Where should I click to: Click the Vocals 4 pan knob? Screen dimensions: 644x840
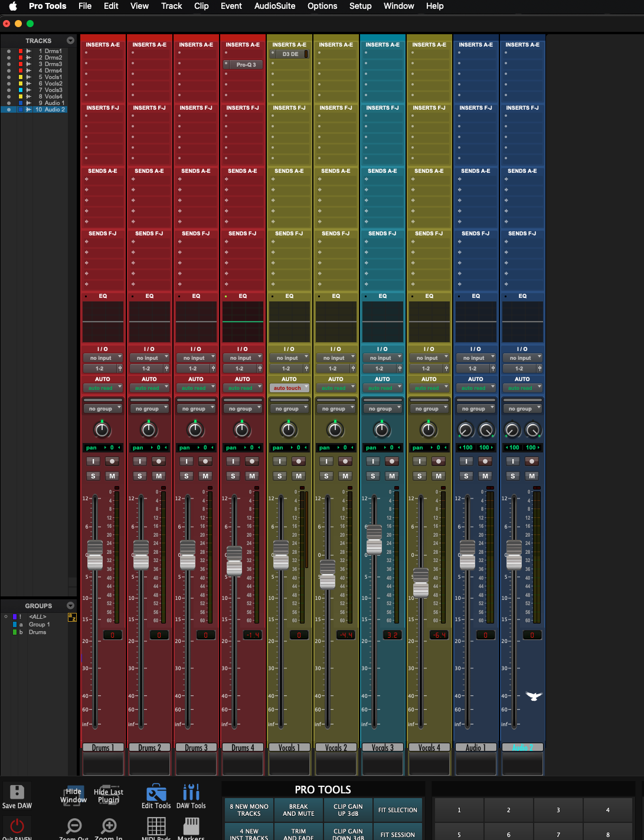coord(429,429)
